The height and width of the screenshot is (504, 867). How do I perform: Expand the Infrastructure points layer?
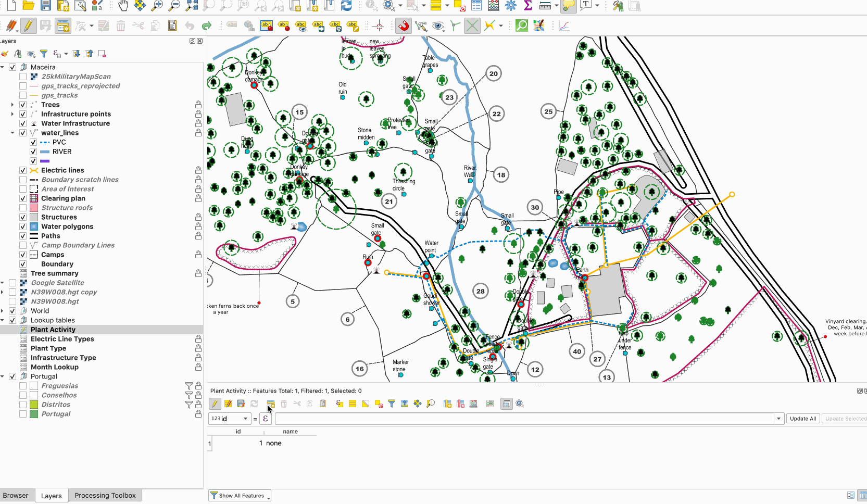(12, 114)
